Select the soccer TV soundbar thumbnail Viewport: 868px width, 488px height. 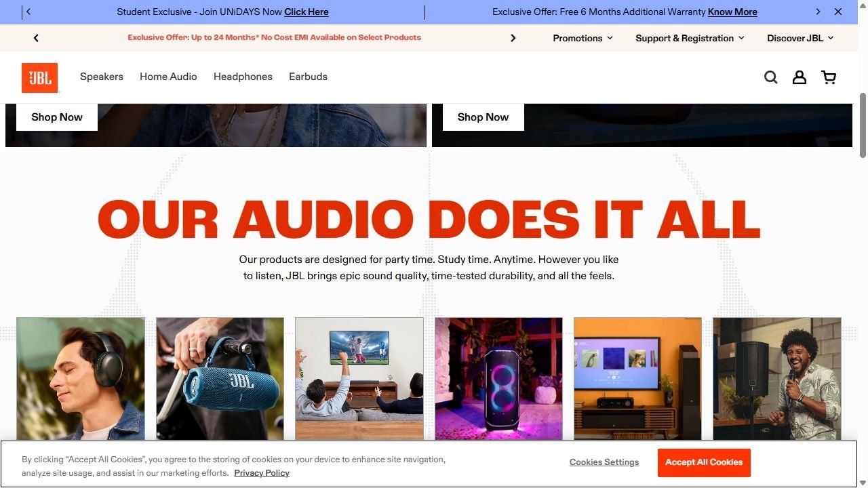click(x=359, y=378)
